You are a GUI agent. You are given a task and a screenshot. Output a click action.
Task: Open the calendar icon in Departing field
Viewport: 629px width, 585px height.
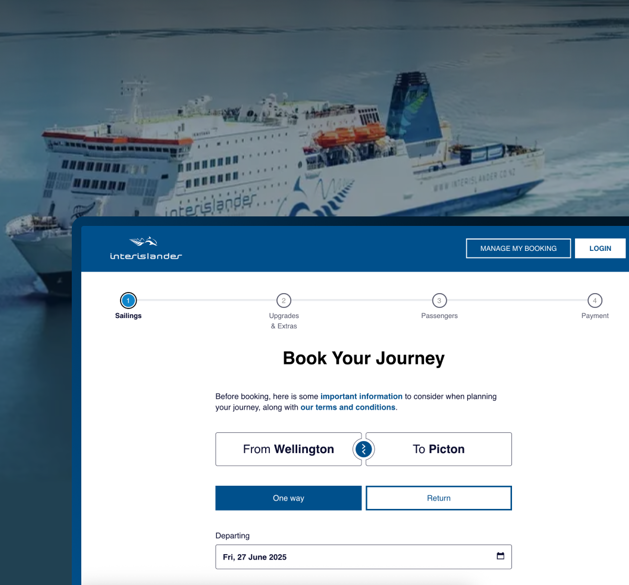point(500,556)
